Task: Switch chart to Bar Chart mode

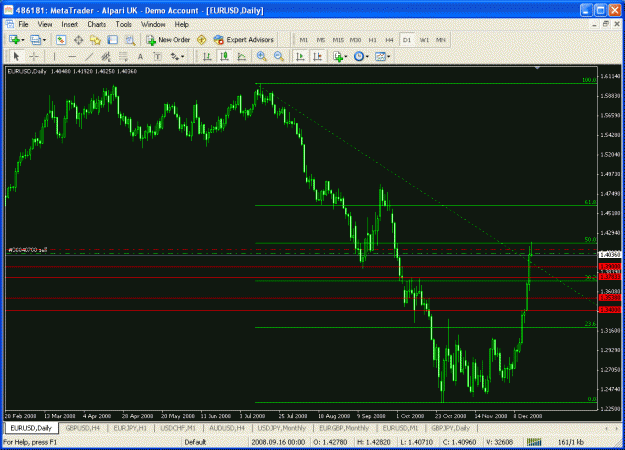Action: (x=207, y=57)
